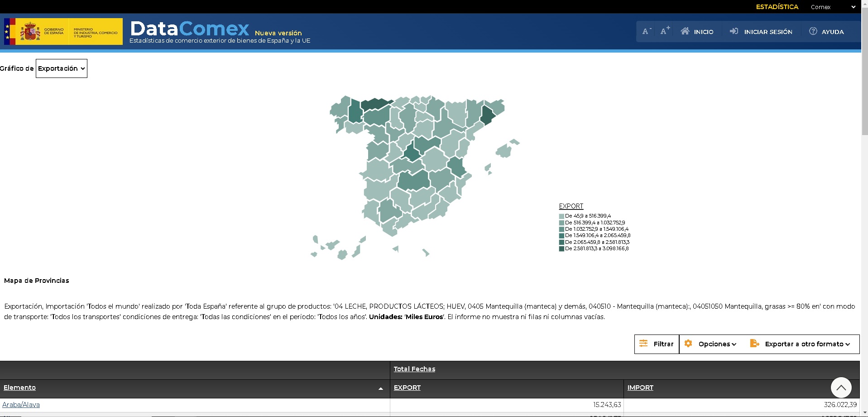Screen dimensions: 868x417
Task: Open the 'Gráfico de' Exportación dropdown
Action: (61, 68)
